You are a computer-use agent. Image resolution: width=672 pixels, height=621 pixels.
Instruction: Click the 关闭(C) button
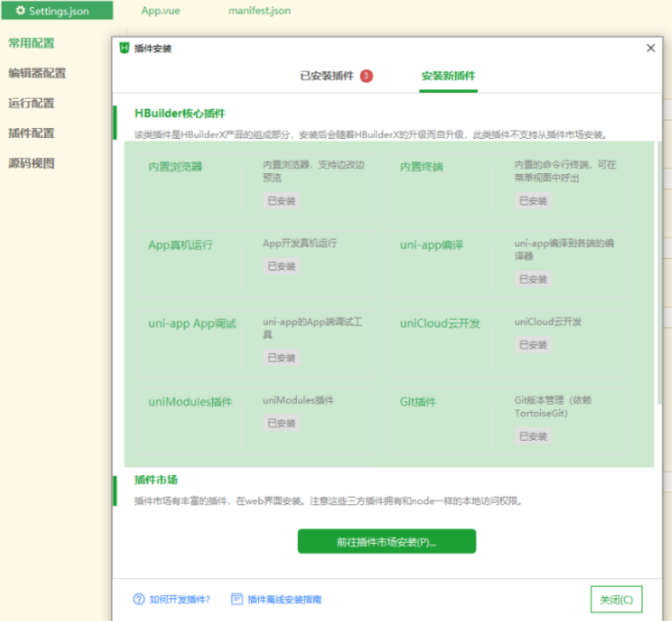click(x=616, y=599)
